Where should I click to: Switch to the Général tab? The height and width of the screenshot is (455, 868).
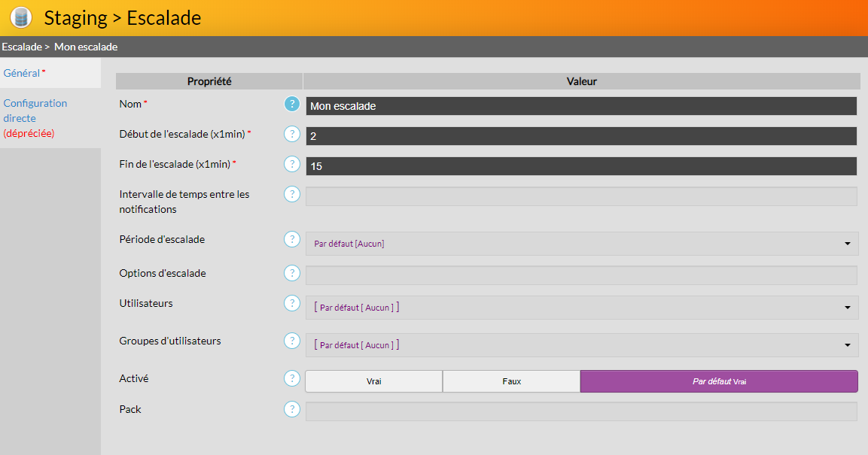(22, 73)
